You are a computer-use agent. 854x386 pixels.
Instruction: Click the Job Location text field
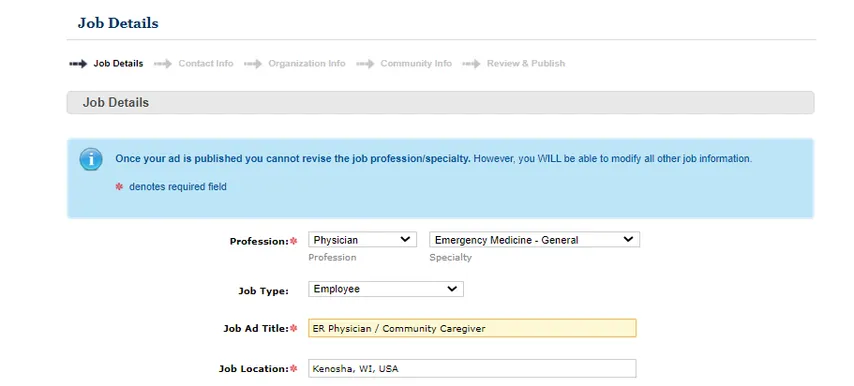472,369
